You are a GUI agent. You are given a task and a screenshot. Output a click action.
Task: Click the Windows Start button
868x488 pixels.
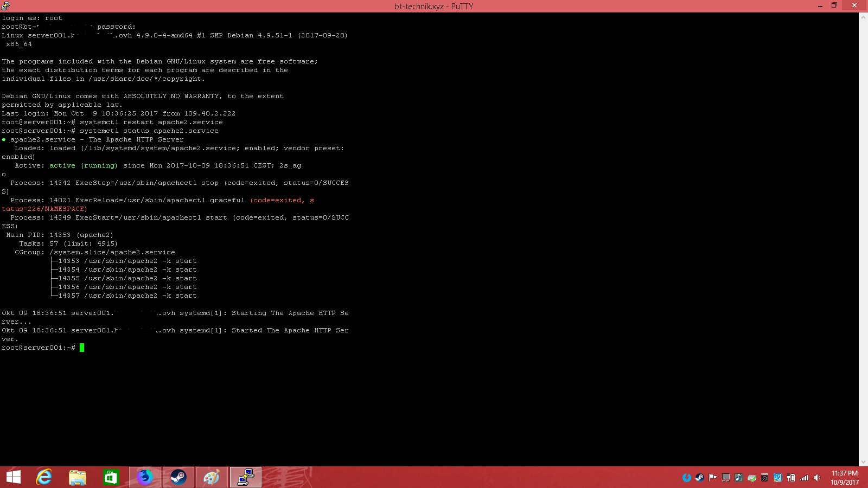click(14, 477)
